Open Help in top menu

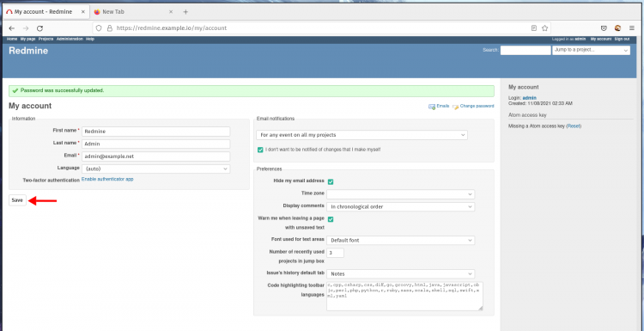pos(90,39)
